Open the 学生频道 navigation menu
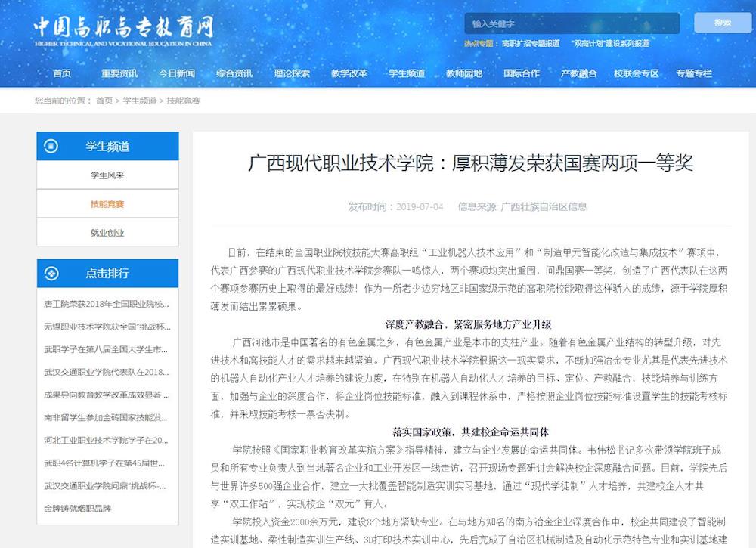Viewport: 756px width, 548px height. [x=407, y=74]
